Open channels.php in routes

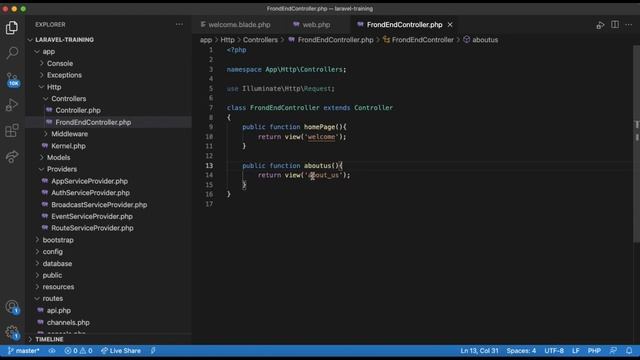tap(68, 322)
